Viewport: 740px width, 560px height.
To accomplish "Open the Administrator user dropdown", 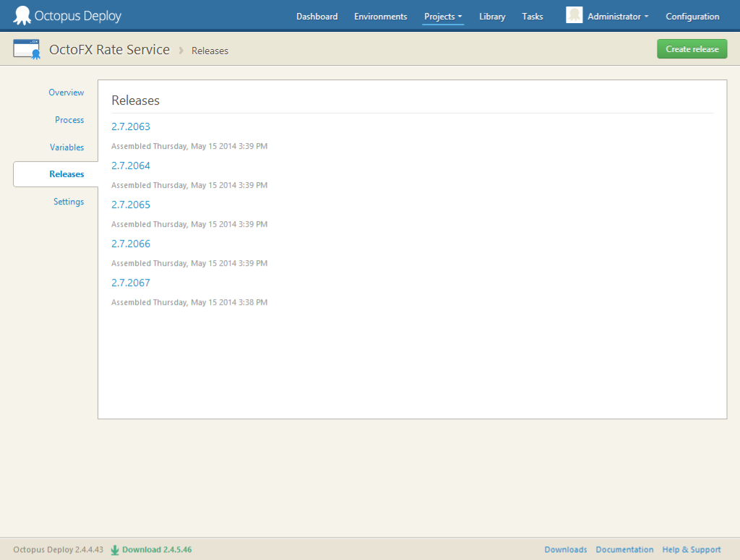I will click(x=617, y=17).
